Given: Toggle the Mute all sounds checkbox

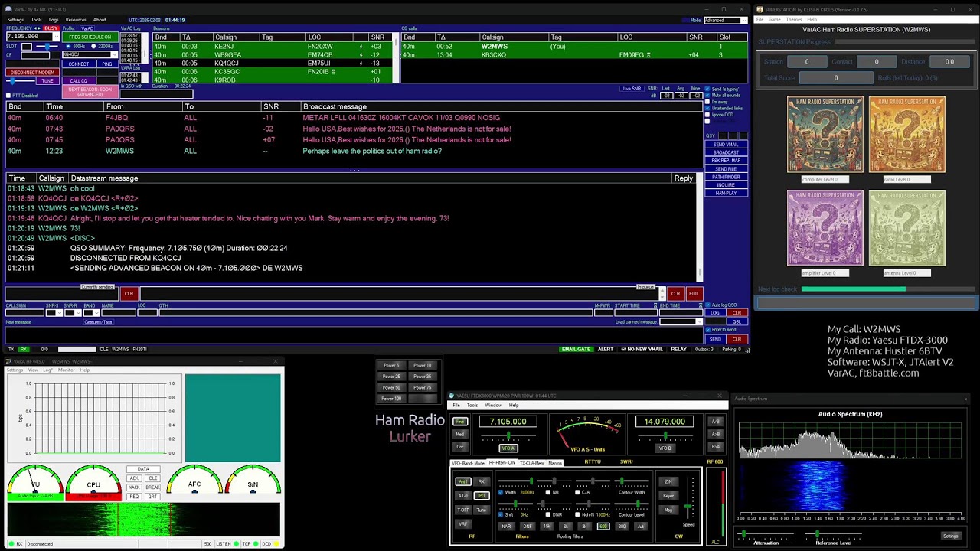Looking at the screenshot, I should coord(707,96).
